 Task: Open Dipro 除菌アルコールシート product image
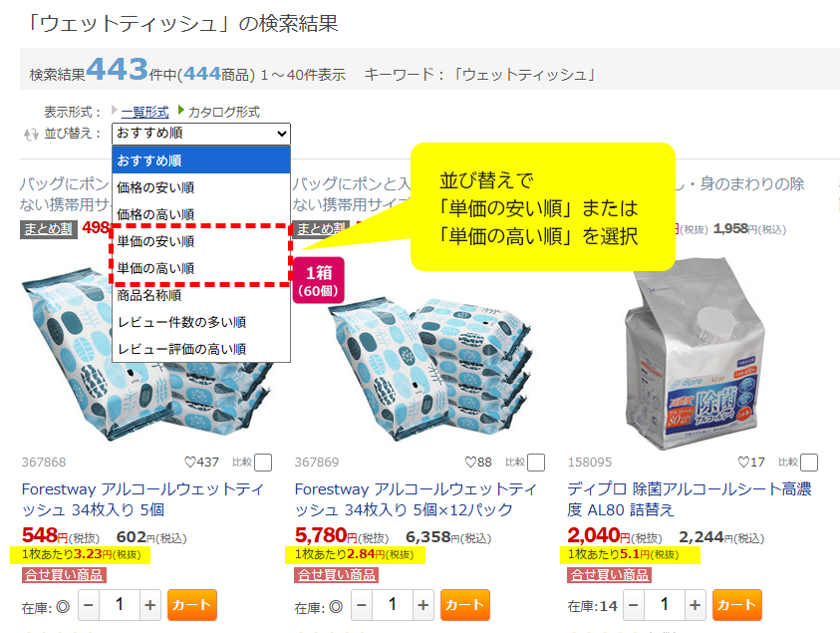pyautogui.click(x=692, y=354)
